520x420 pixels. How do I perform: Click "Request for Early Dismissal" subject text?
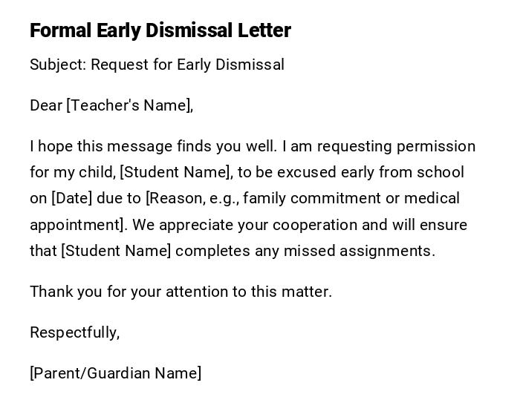(x=188, y=65)
